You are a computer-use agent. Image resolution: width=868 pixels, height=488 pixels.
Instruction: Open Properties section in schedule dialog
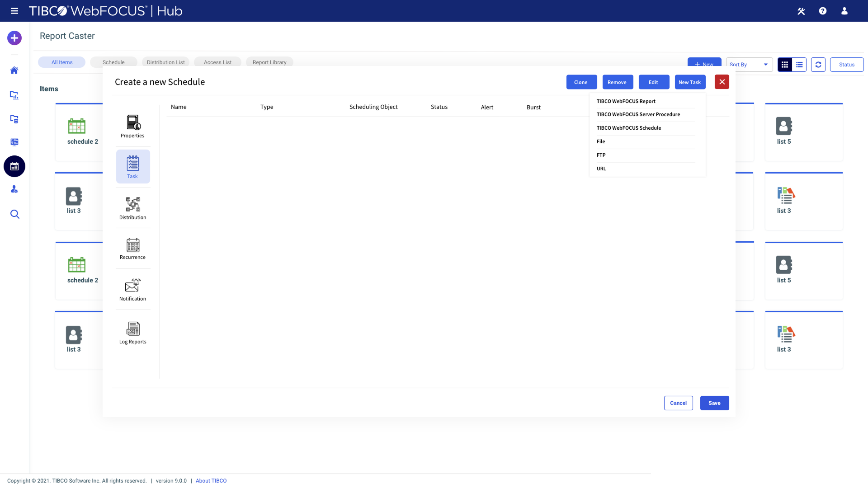133,127
